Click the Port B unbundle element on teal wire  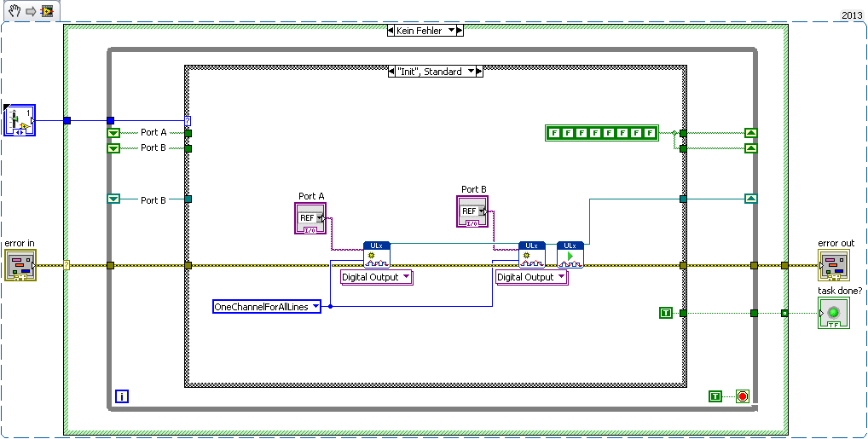coord(153,199)
